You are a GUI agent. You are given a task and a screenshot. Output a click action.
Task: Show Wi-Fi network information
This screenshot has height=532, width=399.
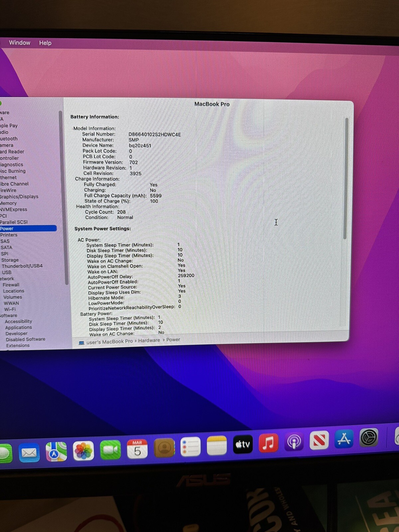pos(10,309)
